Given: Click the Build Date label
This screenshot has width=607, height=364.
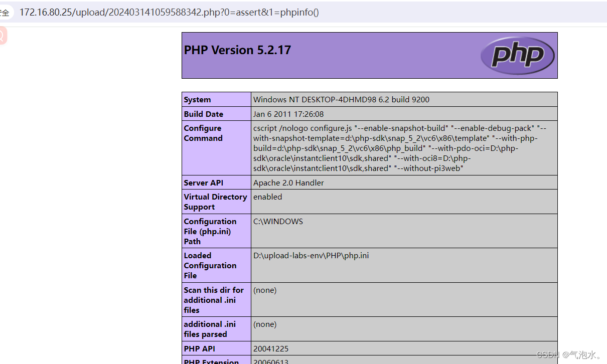Looking at the screenshot, I should click(x=203, y=114).
